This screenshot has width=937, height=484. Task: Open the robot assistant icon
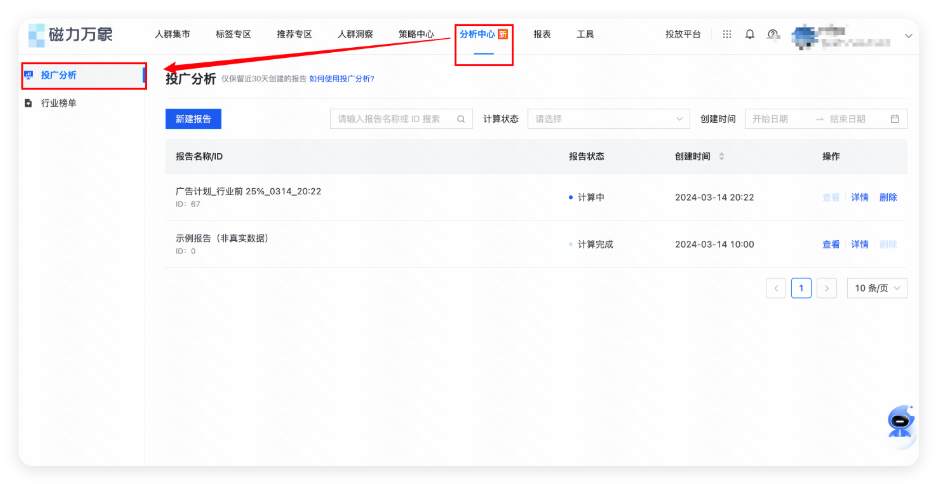(901, 422)
